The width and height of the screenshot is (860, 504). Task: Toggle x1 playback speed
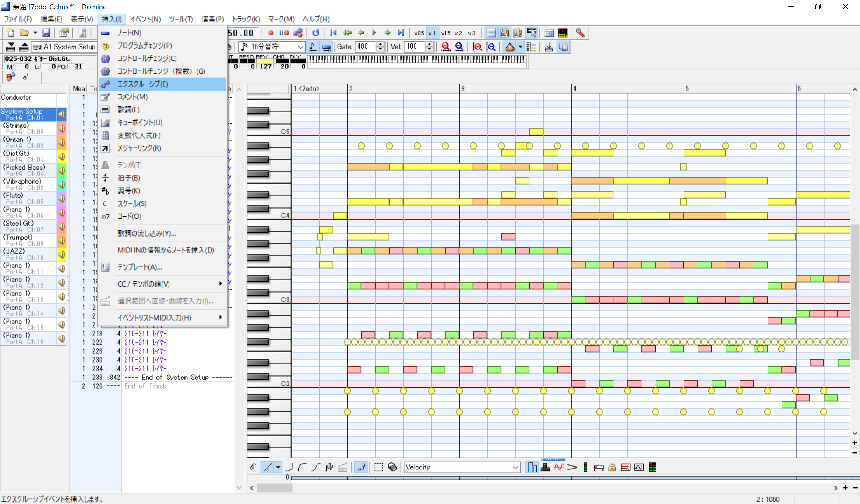click(432, 33)
